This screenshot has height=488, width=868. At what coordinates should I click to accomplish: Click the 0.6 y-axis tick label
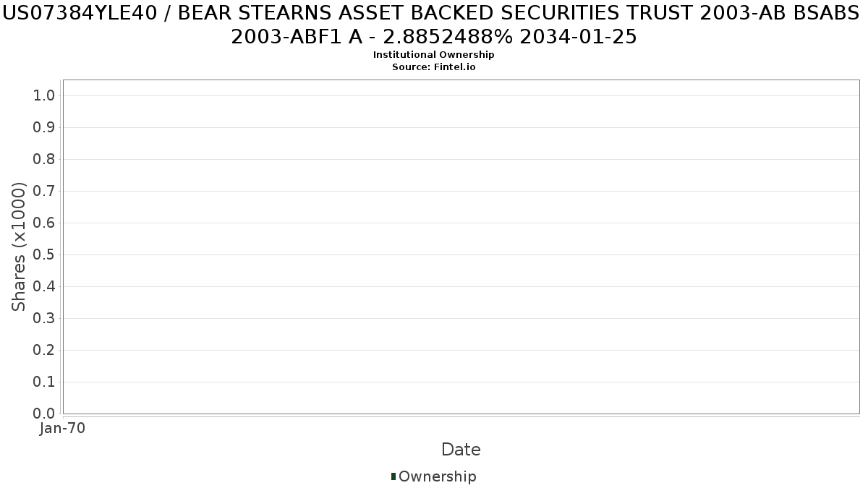pyautogui.click(x=44, y=223)
